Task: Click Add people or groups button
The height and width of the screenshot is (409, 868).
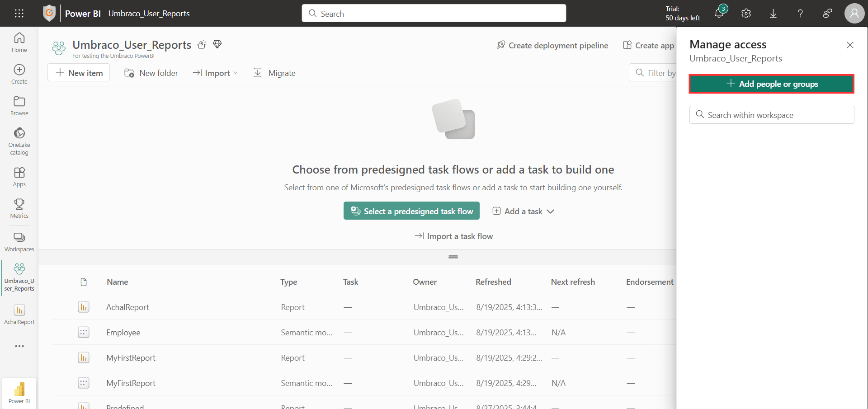Action: click(772, 84)
